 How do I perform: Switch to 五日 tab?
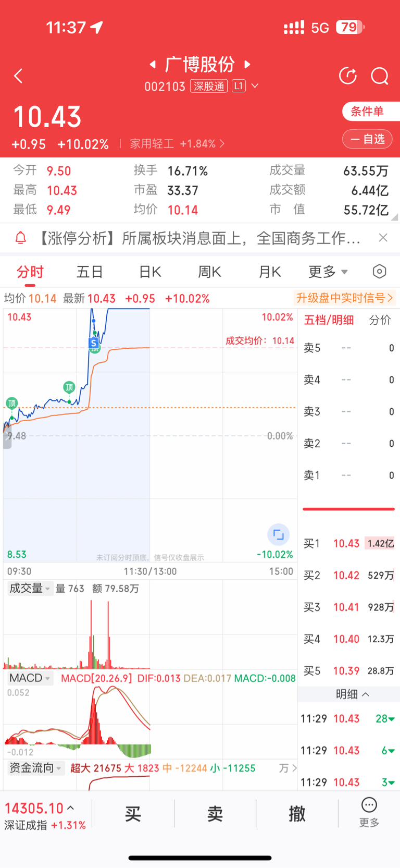point(90,272)
